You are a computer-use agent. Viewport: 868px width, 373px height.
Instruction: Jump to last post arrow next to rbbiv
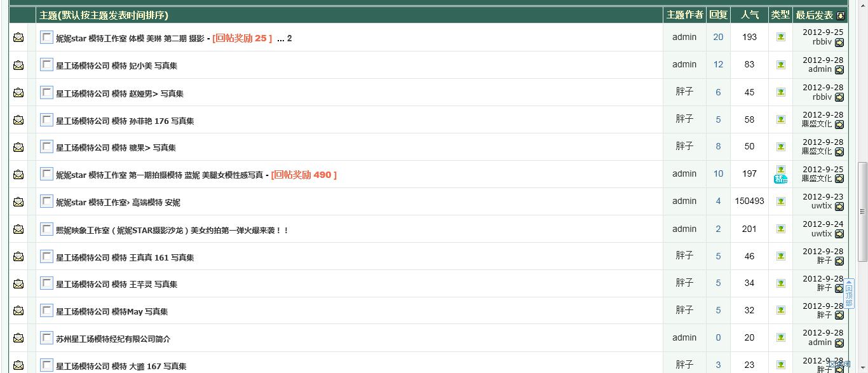(840, 42)
